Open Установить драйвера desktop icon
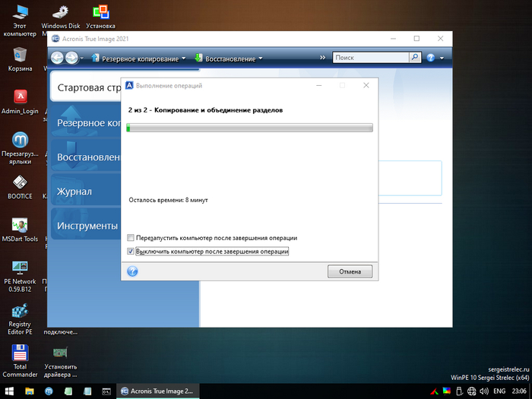The width and height of the screenshot is (532, 399). (x=60, y=361)
